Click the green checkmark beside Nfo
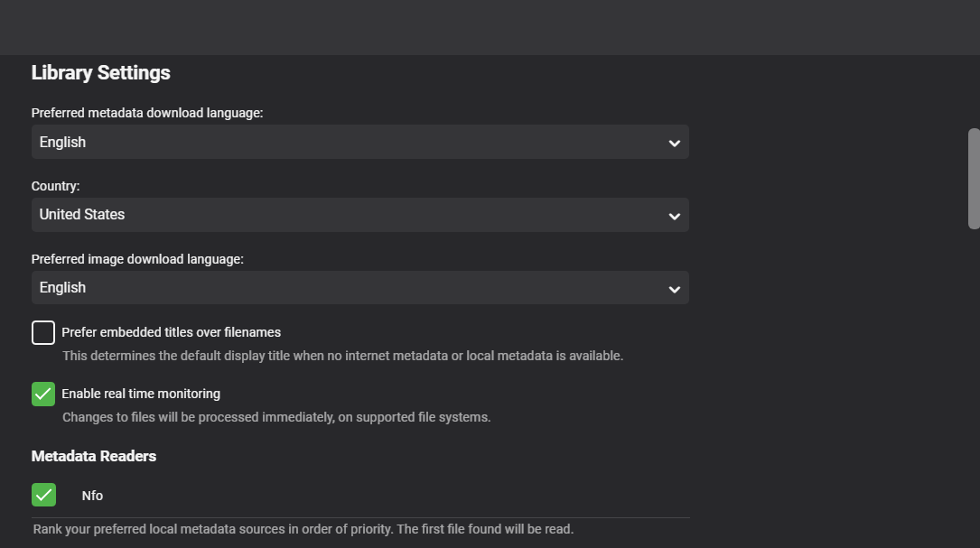Viewport: 980px width, 548px height. pyautogui.click(x=43, y=495)
